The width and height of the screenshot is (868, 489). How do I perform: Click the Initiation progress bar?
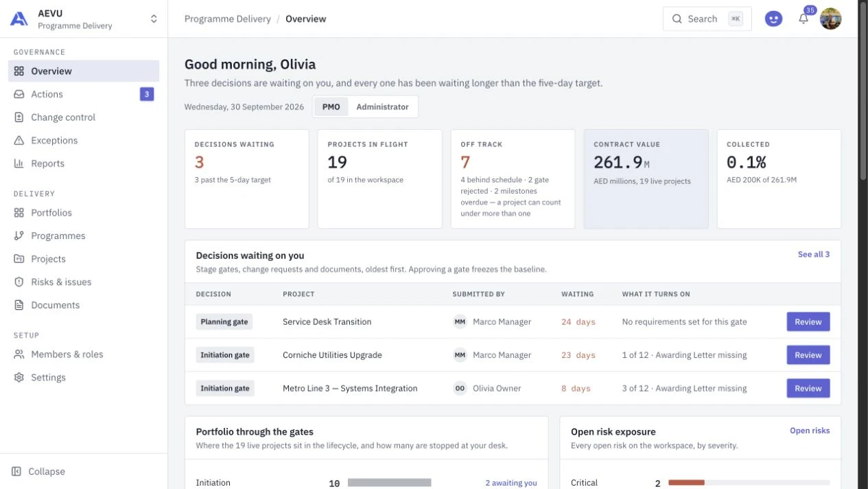tap(389, 483)
